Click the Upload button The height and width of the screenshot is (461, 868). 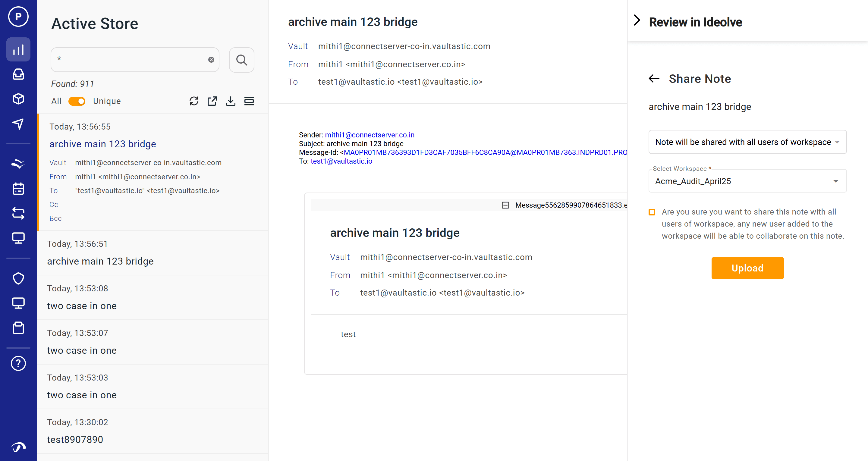(747, 268)
